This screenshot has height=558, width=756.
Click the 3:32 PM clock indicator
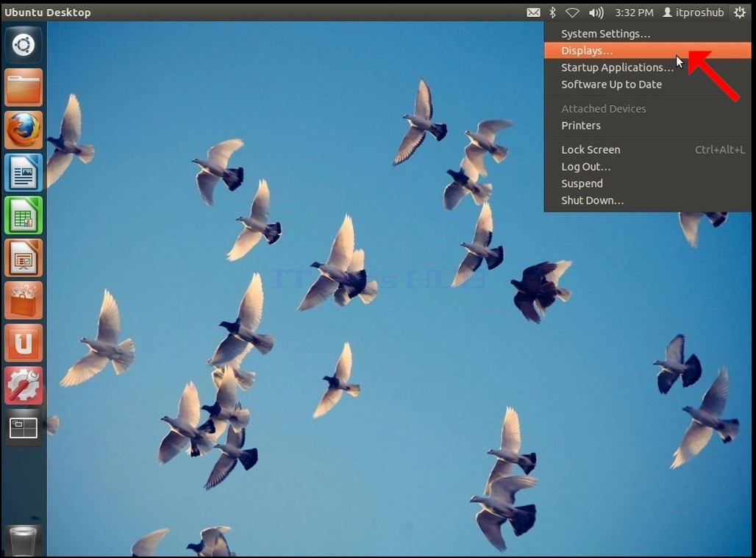point(634,12)
